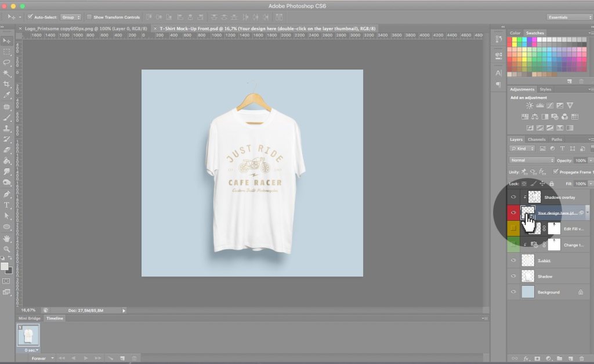Hide the Shadows overlay layer
The height and width of the screenshot is (364, 594).
pyautogui.click(x=513, y=197)
